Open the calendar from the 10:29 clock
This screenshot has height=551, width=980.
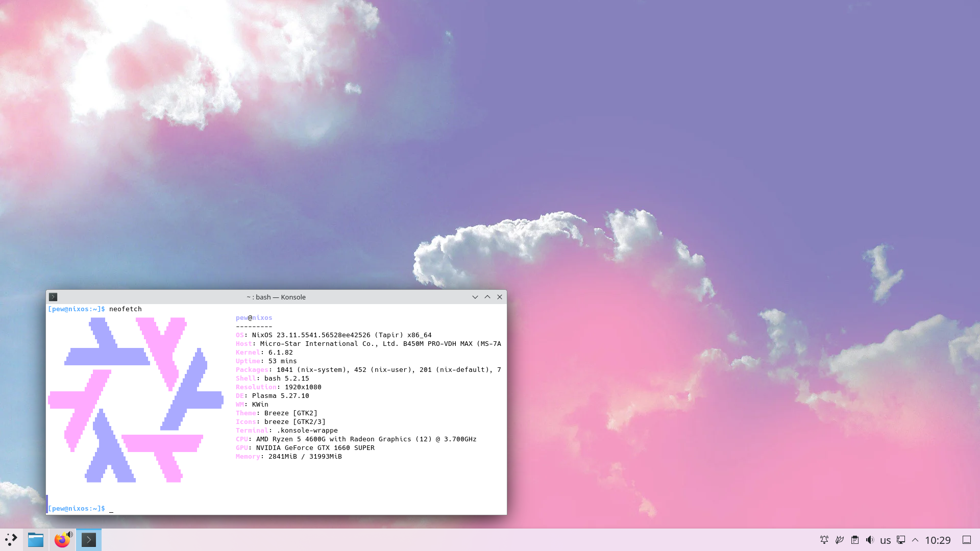pyautogui.click(x=938, y=540)
